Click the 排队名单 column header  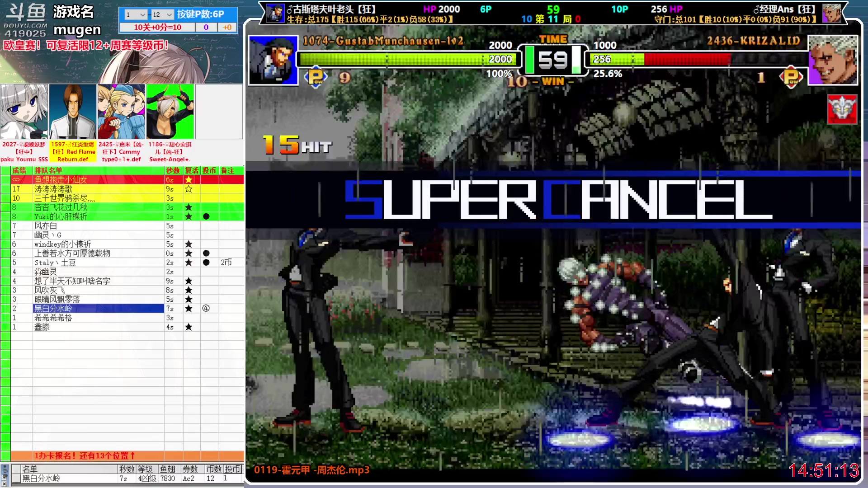48,170
